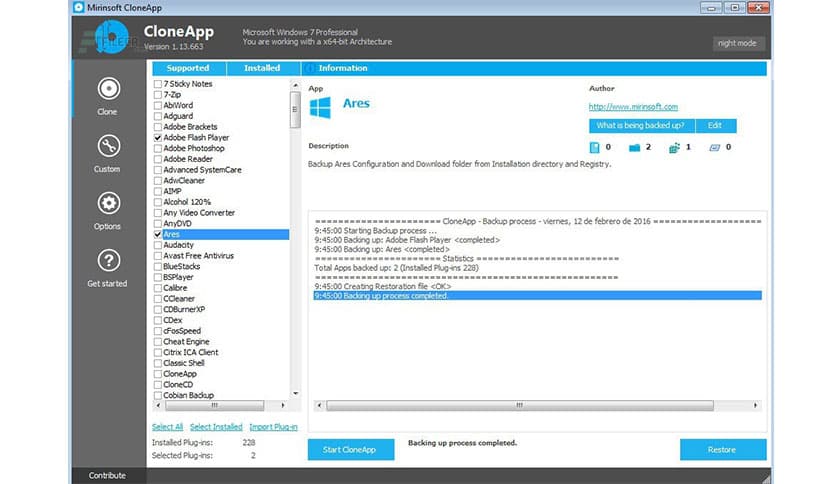Click log panel left scroll arrow
Screen dimensions: 836x484
click(x=319, y=406)
